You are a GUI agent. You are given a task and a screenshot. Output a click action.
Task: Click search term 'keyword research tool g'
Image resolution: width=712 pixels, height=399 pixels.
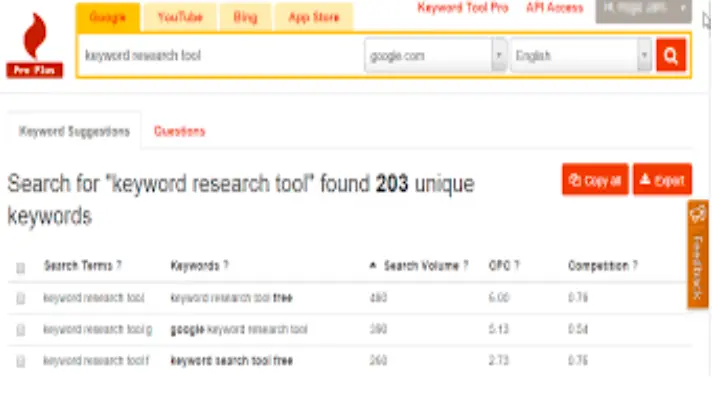click(x=98, y=329)
